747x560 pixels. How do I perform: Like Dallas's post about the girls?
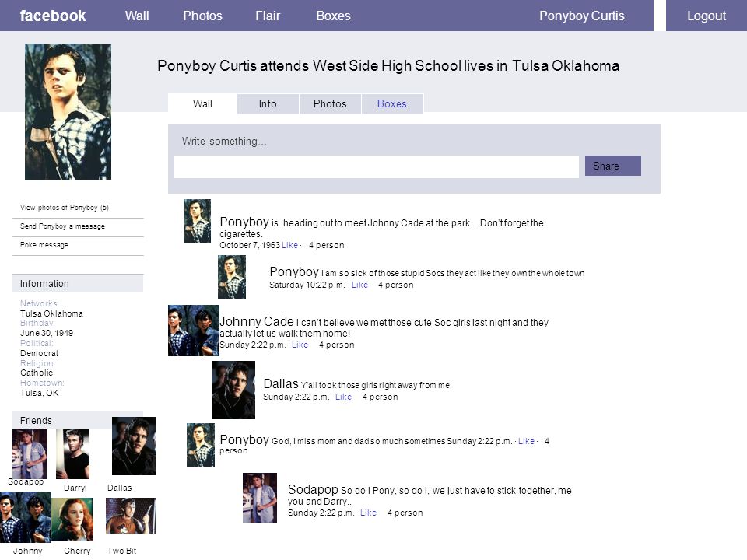(x=343, y=397)
